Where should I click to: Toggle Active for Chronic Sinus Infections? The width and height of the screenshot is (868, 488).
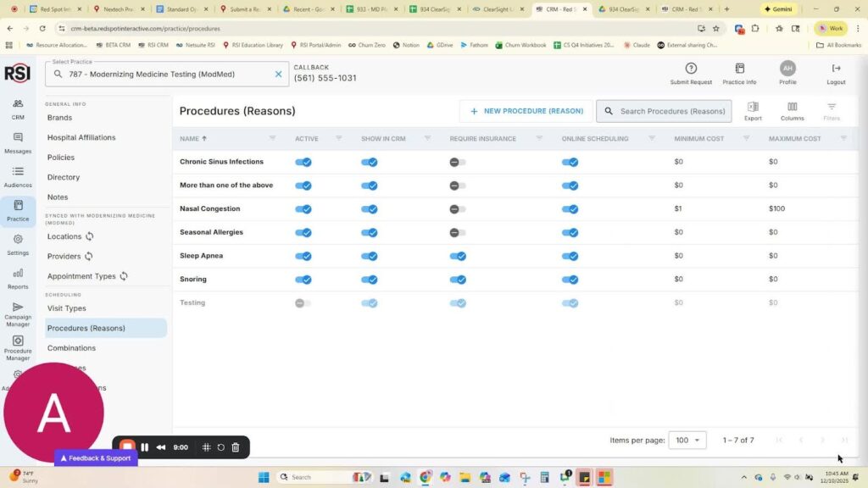coord(303,162)
